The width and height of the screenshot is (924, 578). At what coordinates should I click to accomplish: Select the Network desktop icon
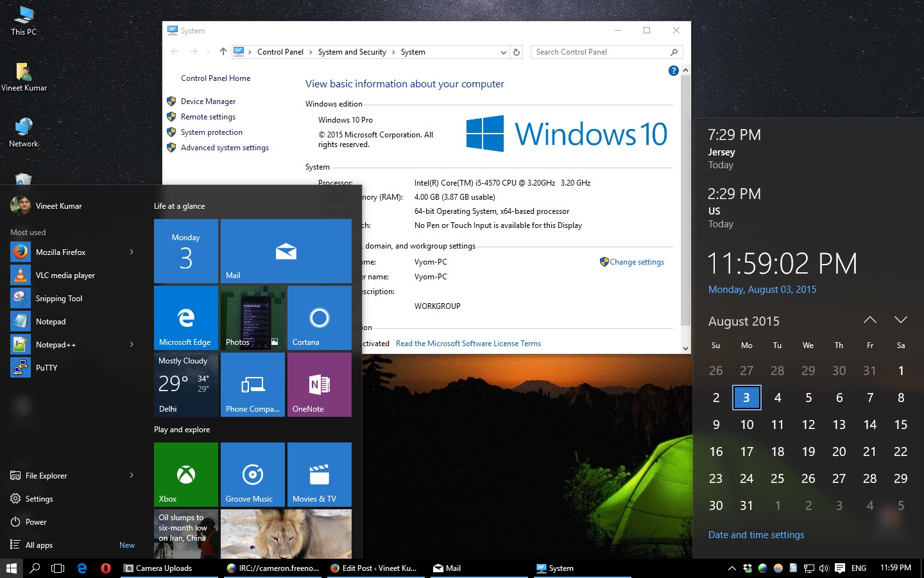tap(24, 133)
